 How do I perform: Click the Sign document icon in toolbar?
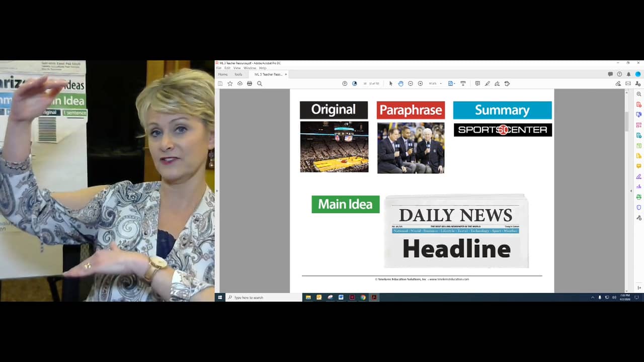pos(497,83)
